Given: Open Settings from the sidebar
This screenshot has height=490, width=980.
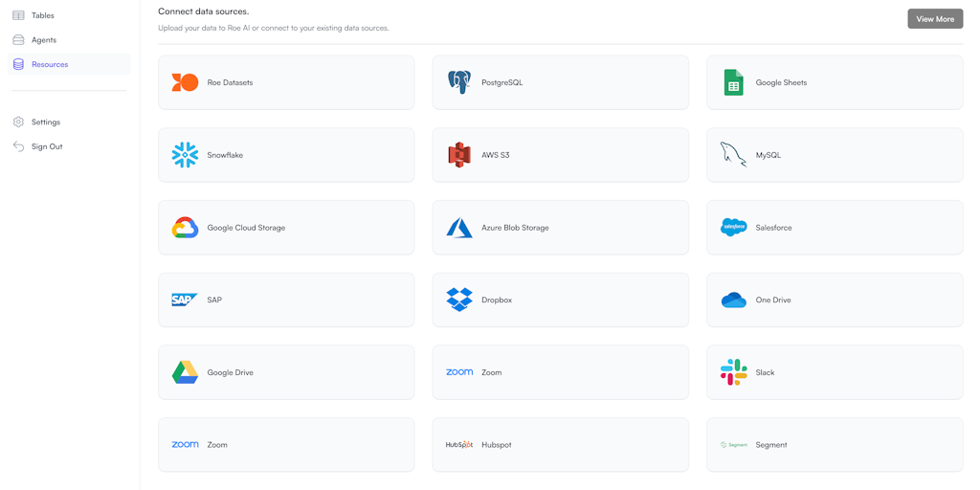Looking at the screenshot, I should (45, 122).
